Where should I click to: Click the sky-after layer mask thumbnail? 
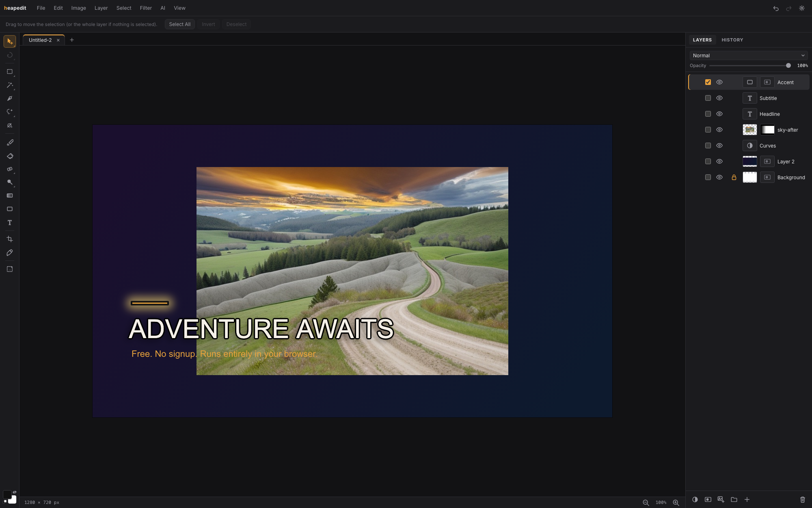767,130
